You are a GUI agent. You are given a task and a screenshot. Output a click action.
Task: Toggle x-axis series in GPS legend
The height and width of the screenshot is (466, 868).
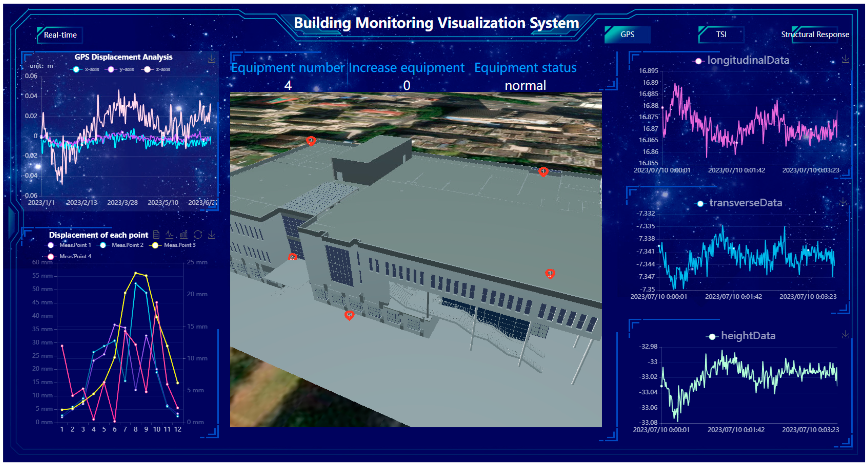point(86,69)
